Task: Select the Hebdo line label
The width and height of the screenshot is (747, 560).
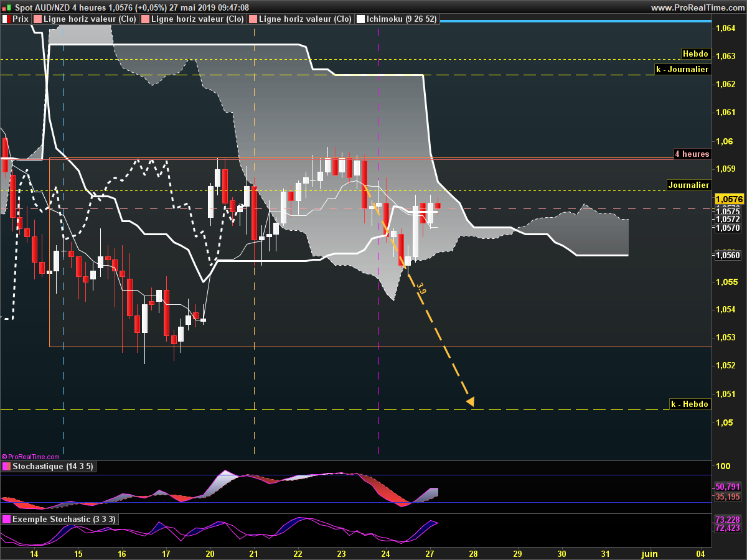Action: pos(695,54)
